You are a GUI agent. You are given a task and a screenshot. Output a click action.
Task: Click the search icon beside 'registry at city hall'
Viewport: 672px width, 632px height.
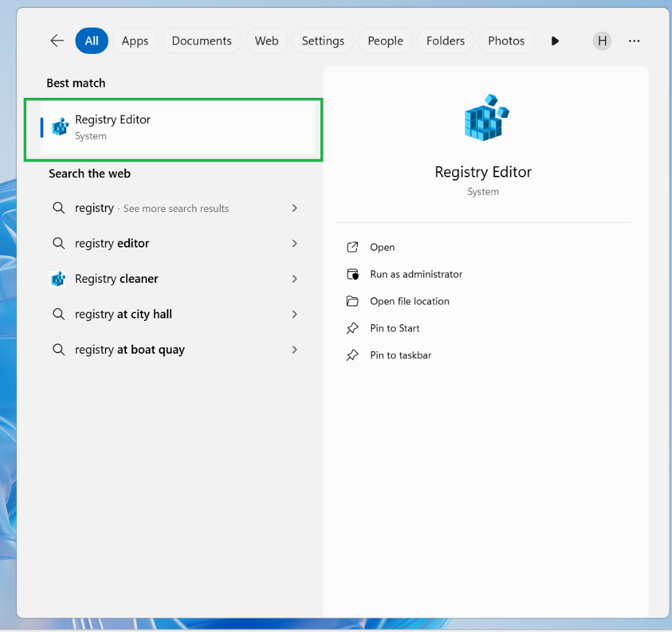pyautogui.click(x=58, y=314)
